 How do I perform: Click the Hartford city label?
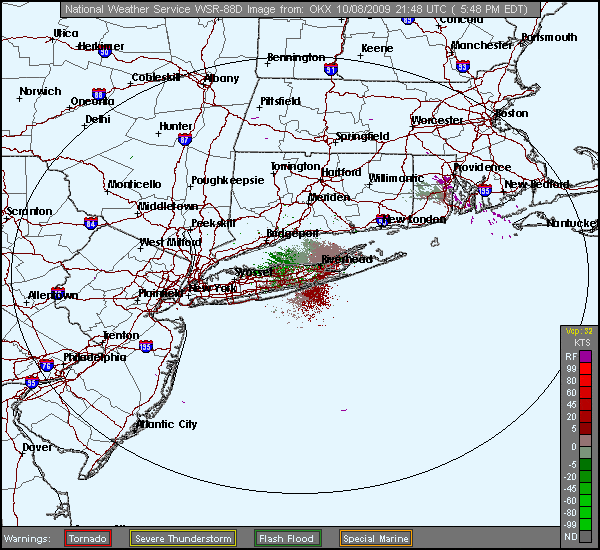341,173
